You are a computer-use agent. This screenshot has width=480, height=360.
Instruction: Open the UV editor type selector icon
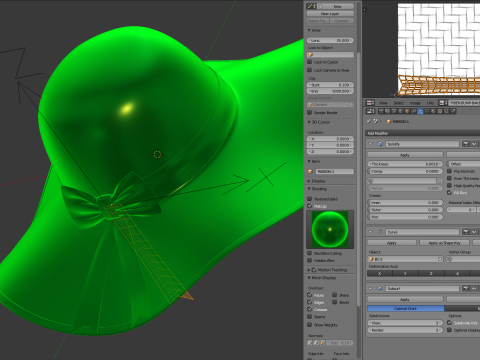(x=370, y=103)
